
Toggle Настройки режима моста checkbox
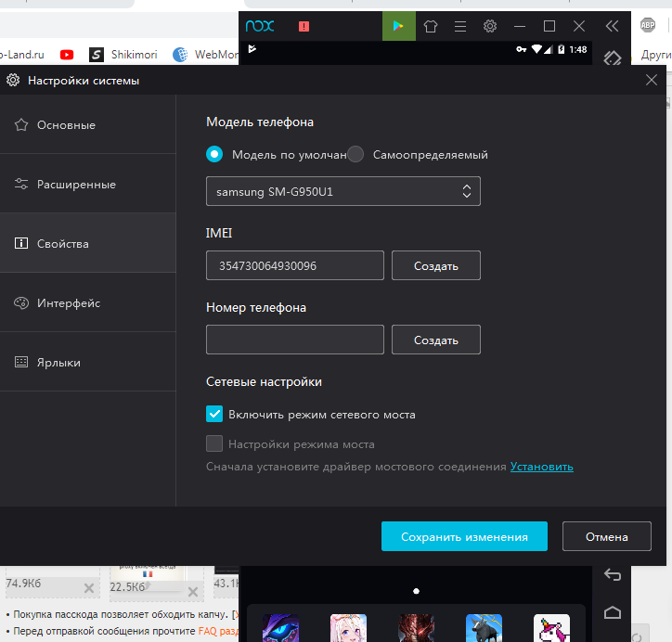click(214, 443)
